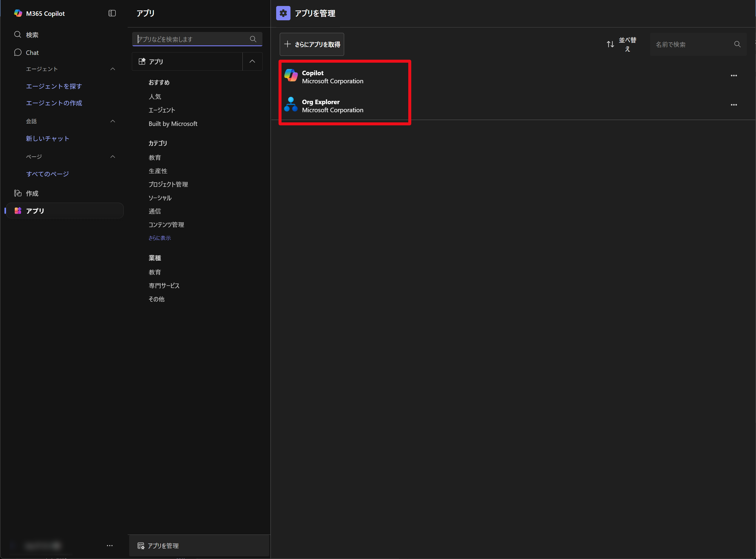
Task: Click さらに表示 to show more categories
Action: pyautogui.click(x=160, y=238)
